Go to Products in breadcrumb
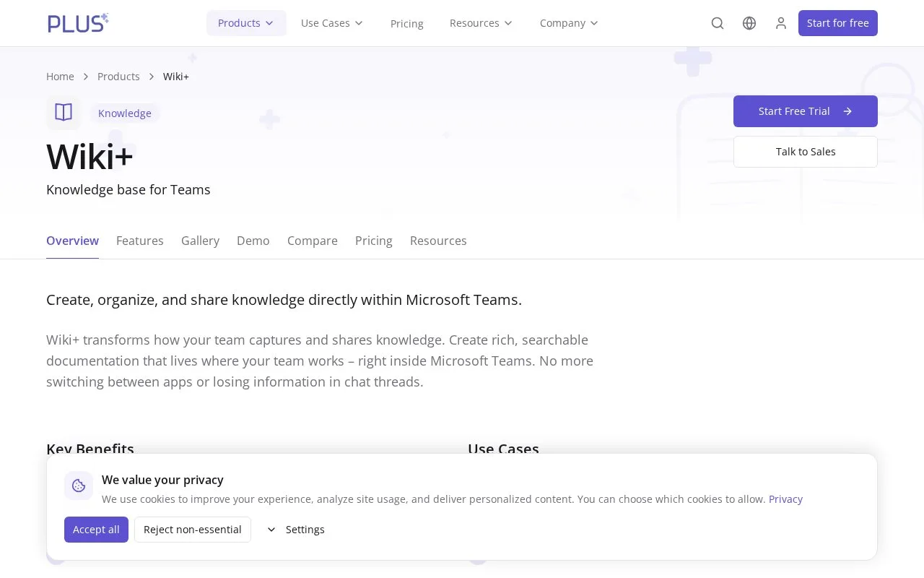The width and height of the screenshot is (924, 578). tap(118, 77)
